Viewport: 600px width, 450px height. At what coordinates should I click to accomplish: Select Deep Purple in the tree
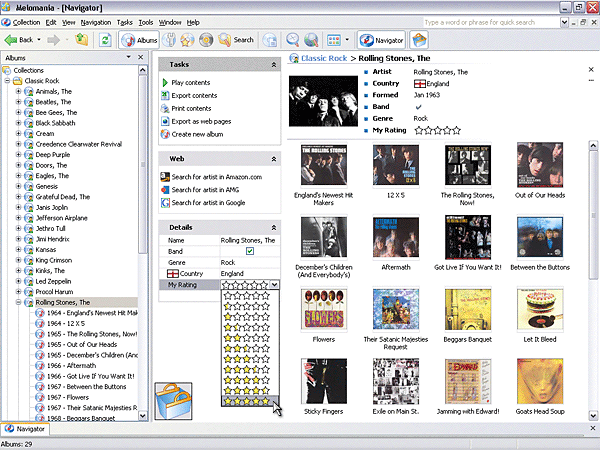point(53,155)
